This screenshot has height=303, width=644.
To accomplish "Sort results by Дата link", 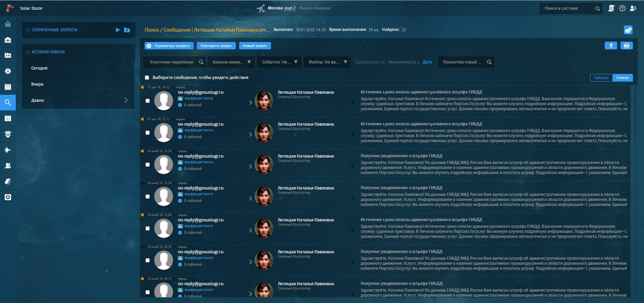I will click(427, 62).
